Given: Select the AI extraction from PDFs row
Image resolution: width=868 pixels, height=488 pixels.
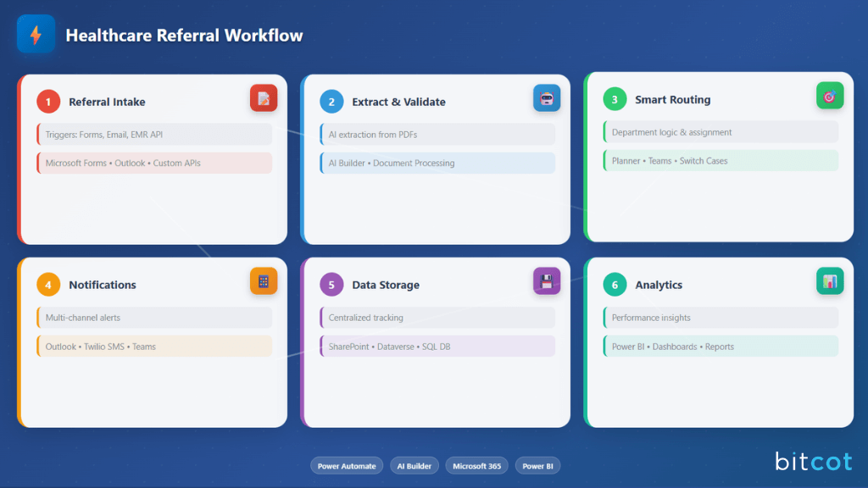Looking at the screenshot, I should [437, 134].
